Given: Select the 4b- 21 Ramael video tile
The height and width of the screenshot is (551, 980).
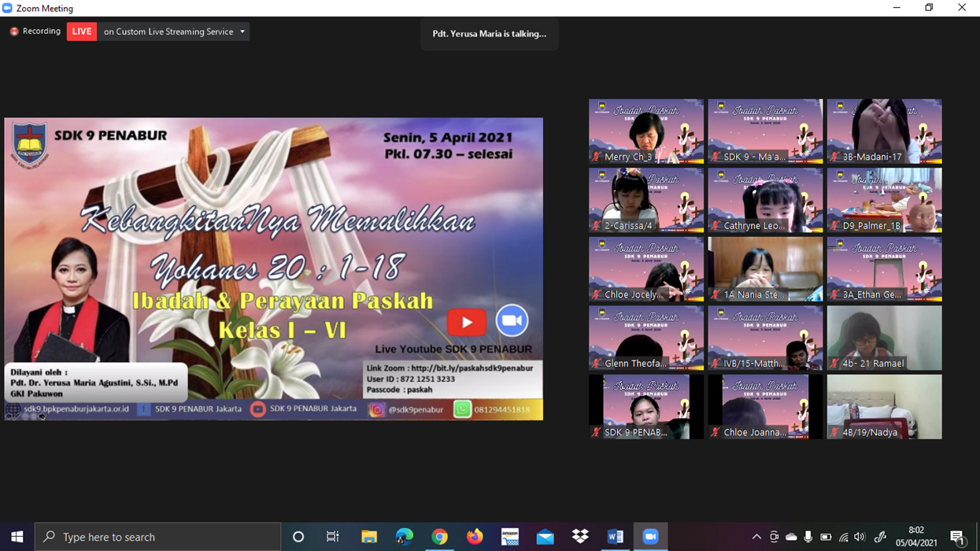Looking at the screenshot, I should coord(884,338).
